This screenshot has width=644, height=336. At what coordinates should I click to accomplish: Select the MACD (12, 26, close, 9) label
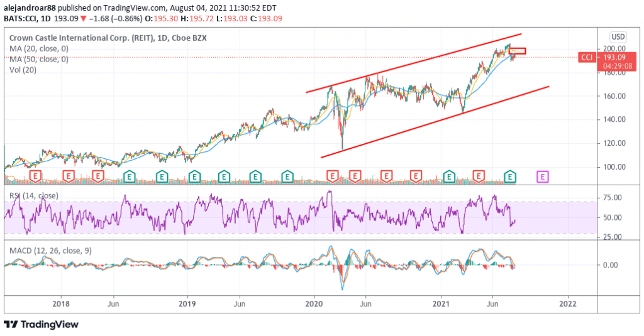pos(50,250)
